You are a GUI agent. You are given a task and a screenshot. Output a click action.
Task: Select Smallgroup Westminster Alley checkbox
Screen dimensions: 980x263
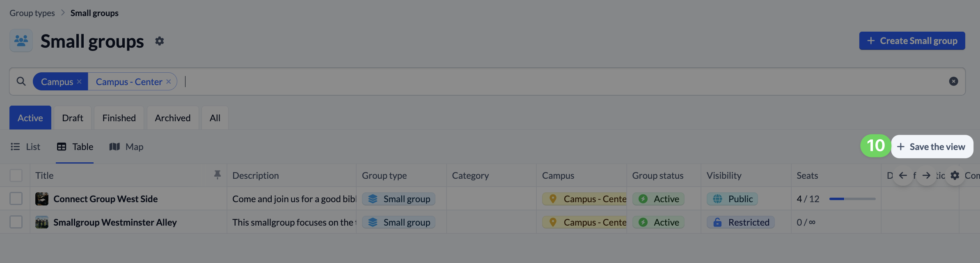(x=16, y=222)
